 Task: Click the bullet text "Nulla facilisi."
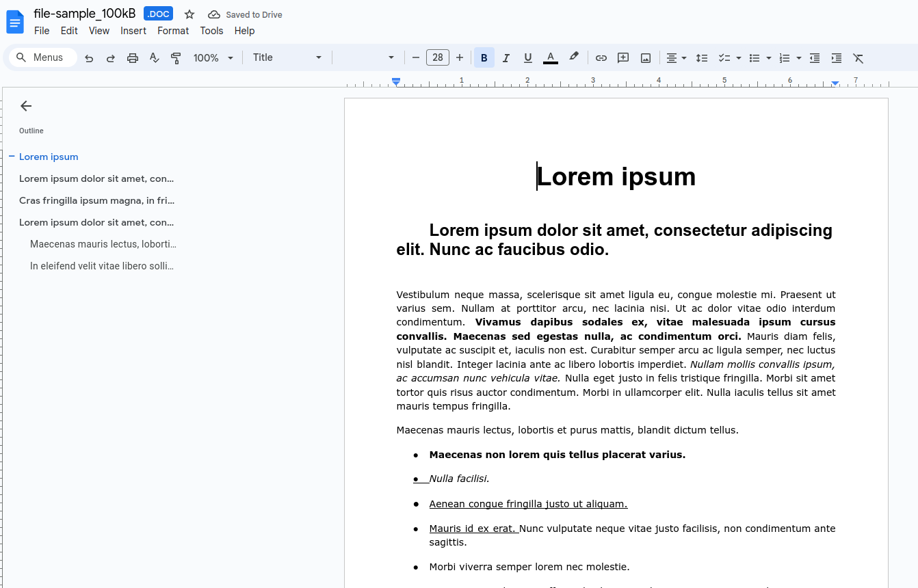tap(459, 479)
